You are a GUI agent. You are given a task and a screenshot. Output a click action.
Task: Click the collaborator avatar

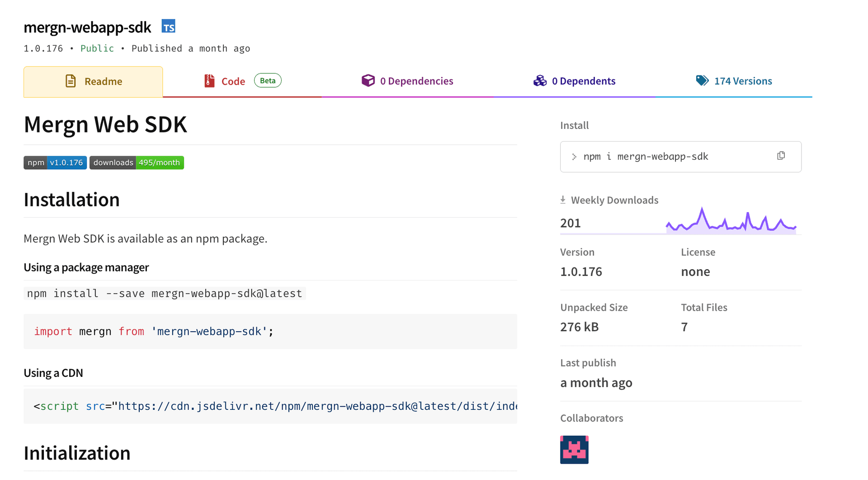574,449
